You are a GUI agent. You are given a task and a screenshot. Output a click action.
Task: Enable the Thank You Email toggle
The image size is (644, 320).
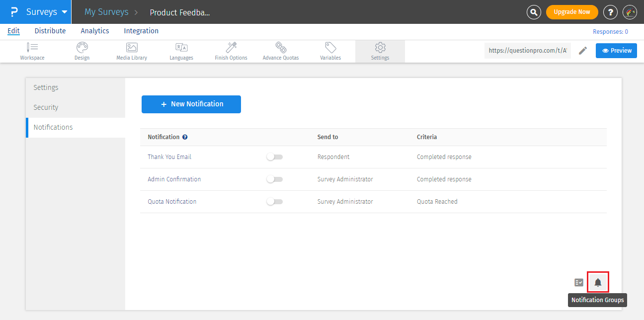click(x=274, y=157)
